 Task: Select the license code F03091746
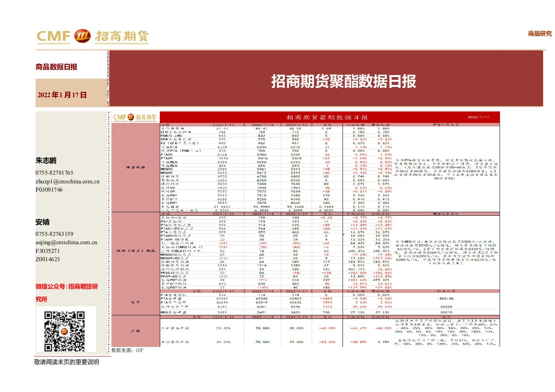click(x=49, y=190)
